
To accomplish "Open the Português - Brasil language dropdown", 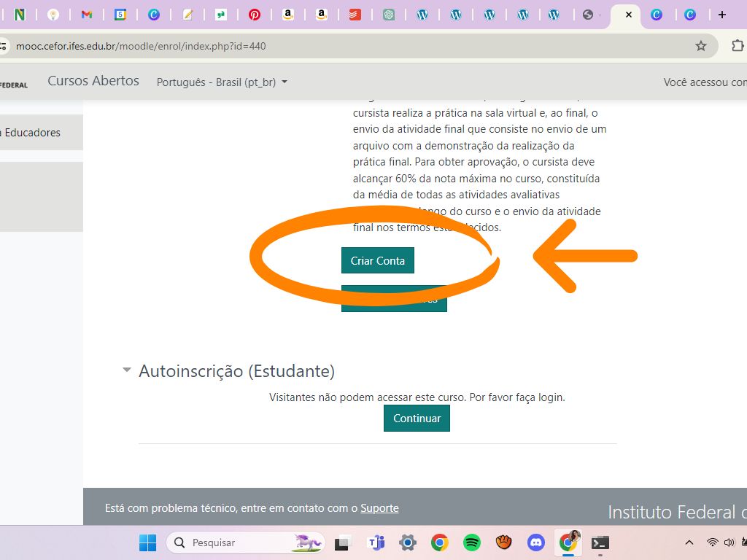I will point(222,82).
